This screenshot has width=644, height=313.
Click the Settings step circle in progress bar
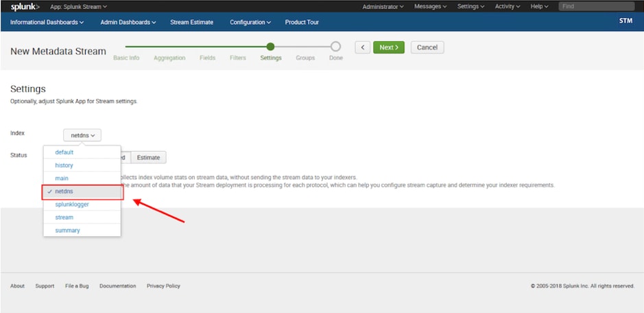270,47
